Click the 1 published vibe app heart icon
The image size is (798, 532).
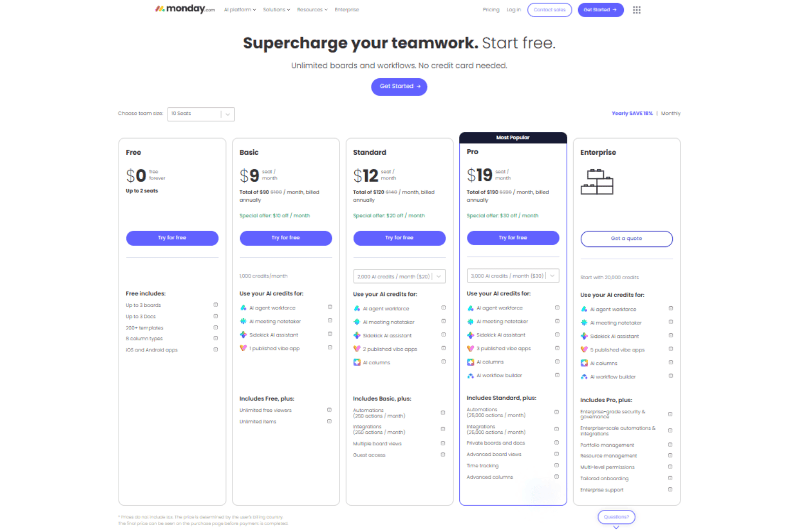click(243, 348)
